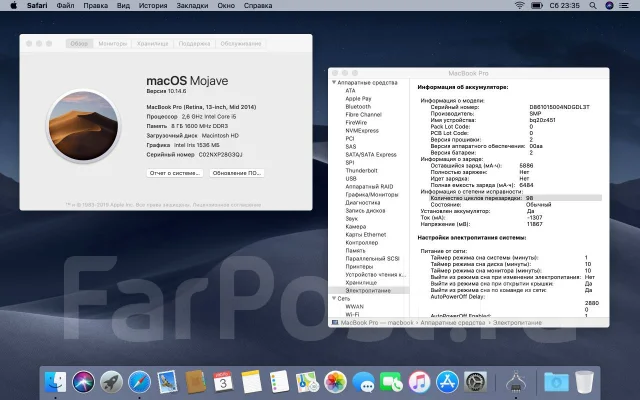Open the Photos icon in Dock
The image size is (640, 400).
pos(336,382)
